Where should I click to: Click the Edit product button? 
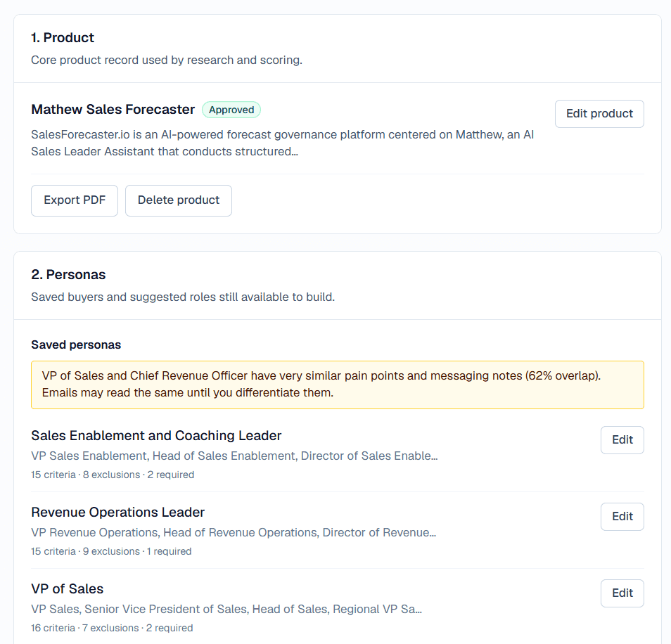coord(599,114)
